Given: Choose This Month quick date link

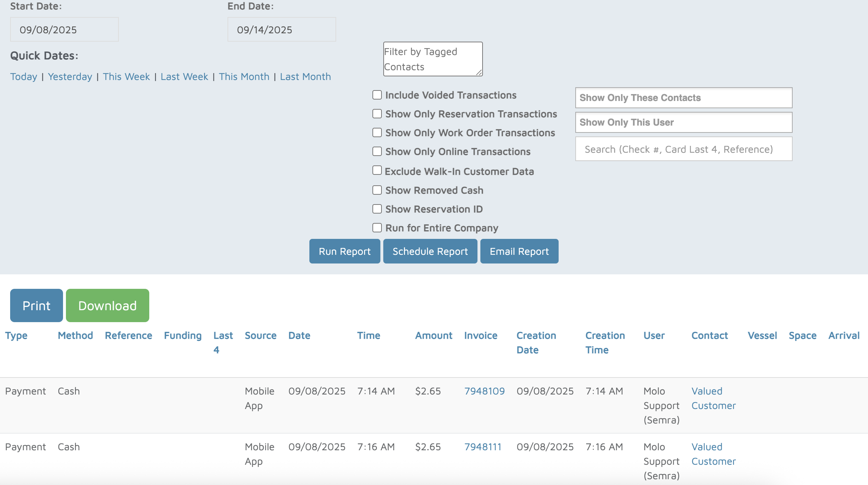Looking at the screenshot, I should pyautogui.click(x=244, y=77).
